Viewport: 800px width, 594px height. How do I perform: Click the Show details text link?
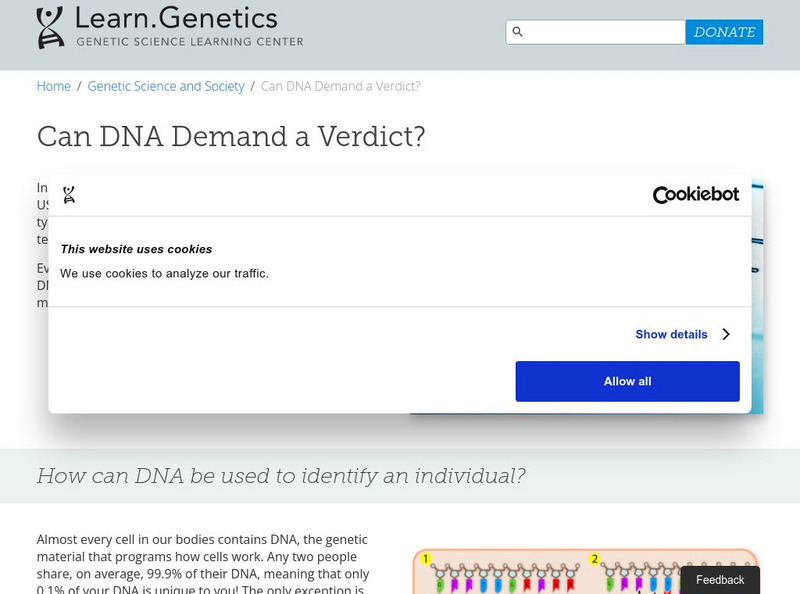(x=671, y=335)
